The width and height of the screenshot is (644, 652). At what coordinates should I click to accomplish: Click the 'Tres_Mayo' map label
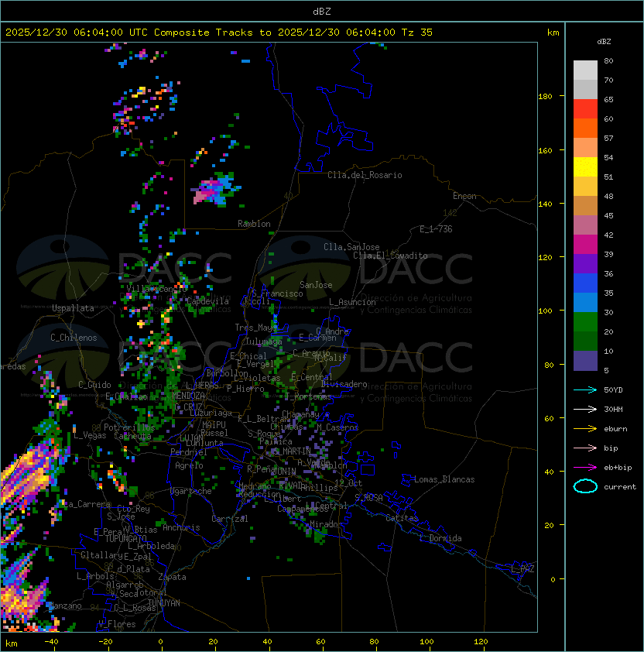tap(255, 328)
